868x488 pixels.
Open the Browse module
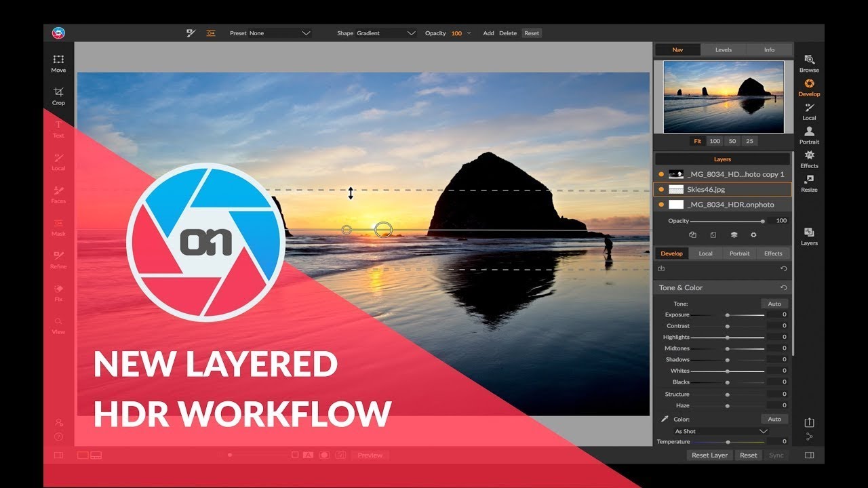[809, 64]
